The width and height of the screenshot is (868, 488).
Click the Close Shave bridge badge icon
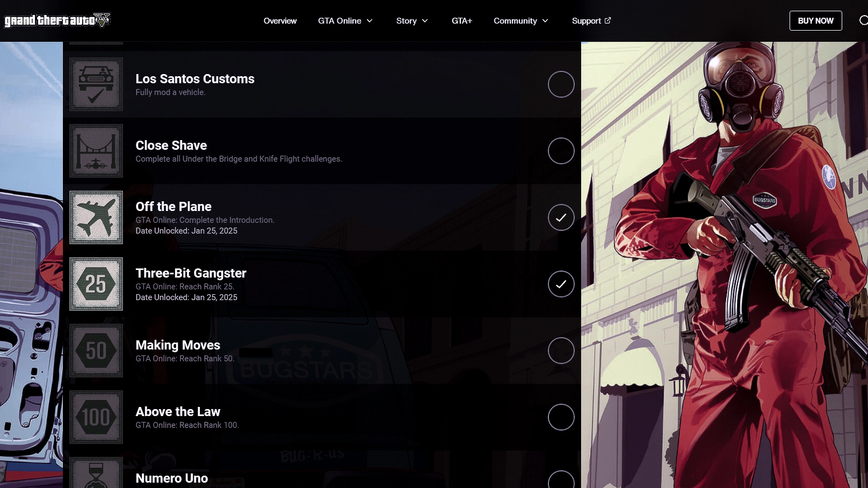click(96, 151)
